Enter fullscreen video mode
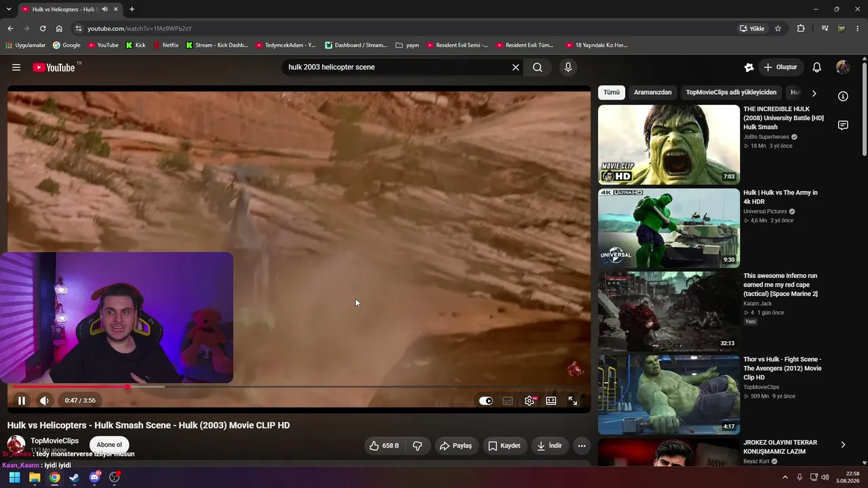The width and height of the screenshot is (868, 488). [573, 401]
